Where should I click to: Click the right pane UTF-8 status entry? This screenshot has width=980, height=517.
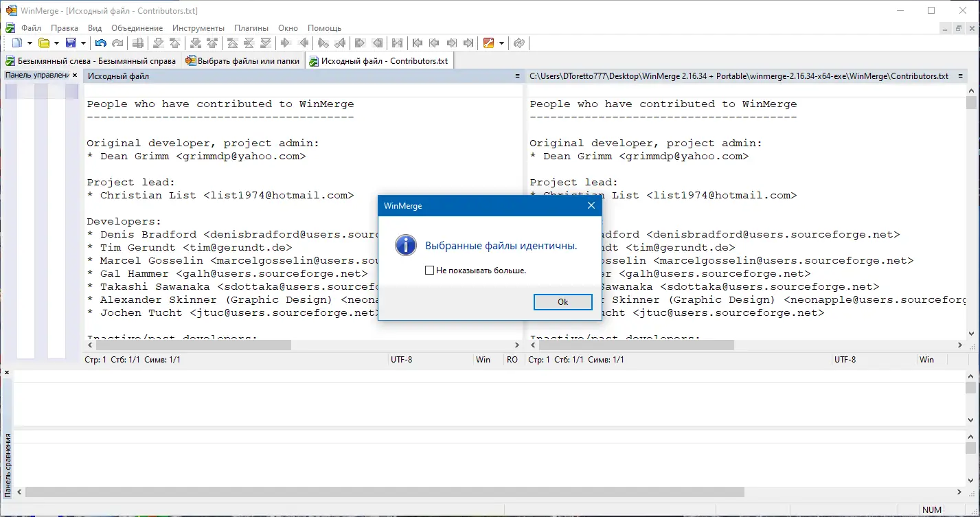point(845,360)
